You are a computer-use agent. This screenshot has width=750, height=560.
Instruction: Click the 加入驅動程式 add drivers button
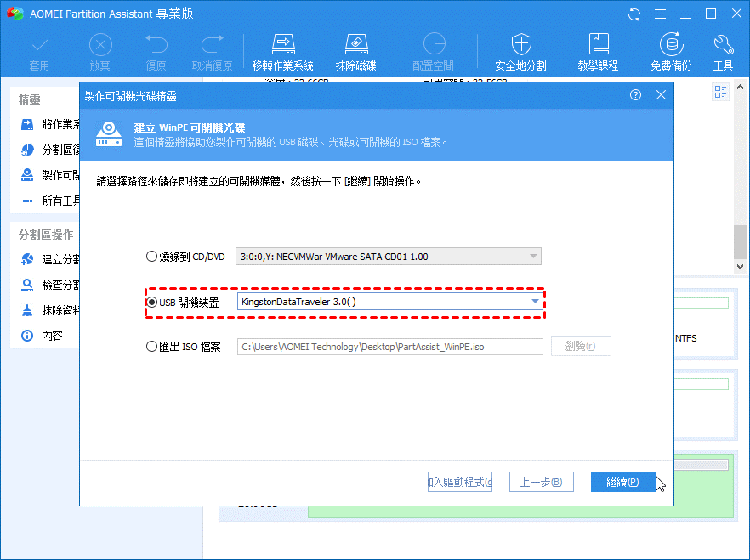pos(460,482)
